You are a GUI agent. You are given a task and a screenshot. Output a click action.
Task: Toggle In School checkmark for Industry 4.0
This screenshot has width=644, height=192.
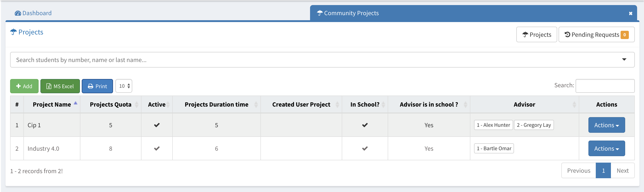tap(365, 149)
